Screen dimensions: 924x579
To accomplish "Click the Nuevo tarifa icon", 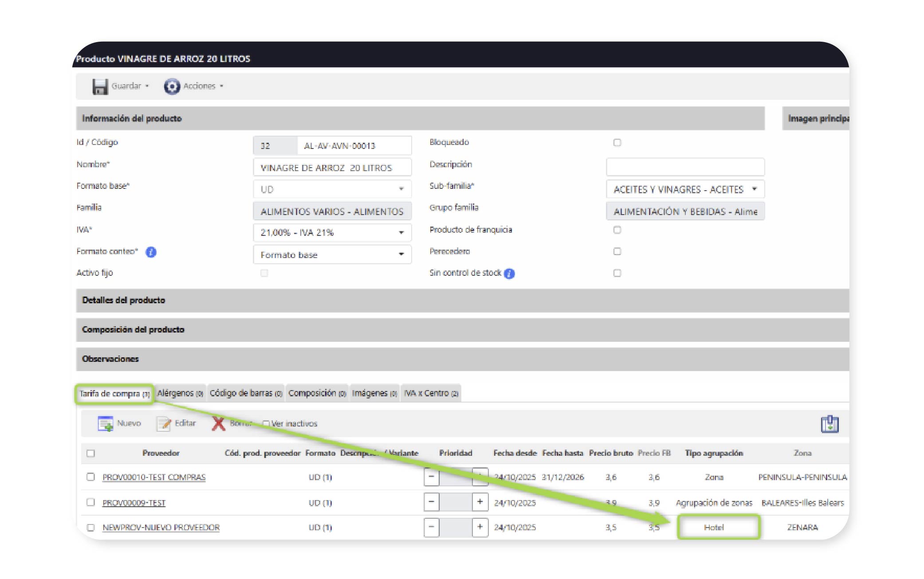I will (105, 424).
